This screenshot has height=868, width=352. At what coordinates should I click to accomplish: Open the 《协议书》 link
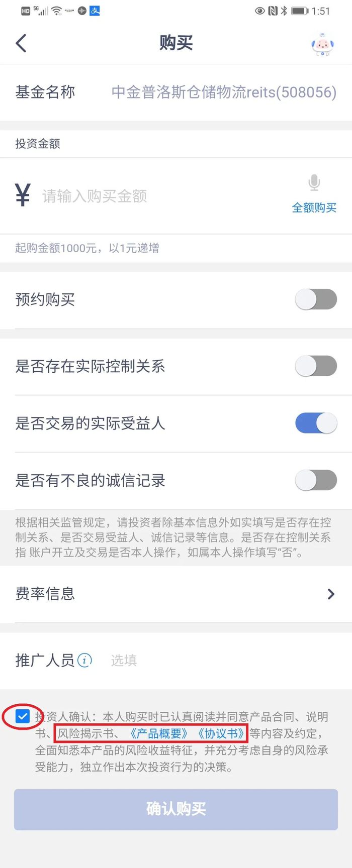pos(221,733)
